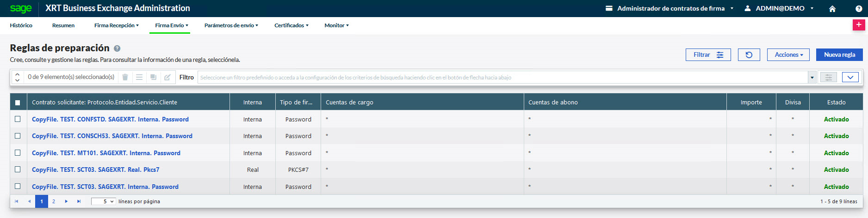Toggle the select-all checkbox in table header
868x218 pixels.
click(18, 103)
